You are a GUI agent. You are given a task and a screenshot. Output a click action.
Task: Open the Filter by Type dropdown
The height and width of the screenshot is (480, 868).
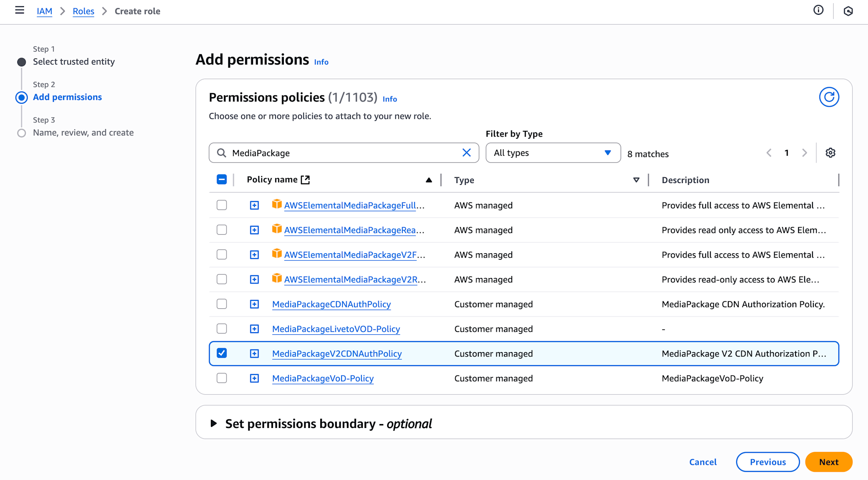tap(552, 153)
